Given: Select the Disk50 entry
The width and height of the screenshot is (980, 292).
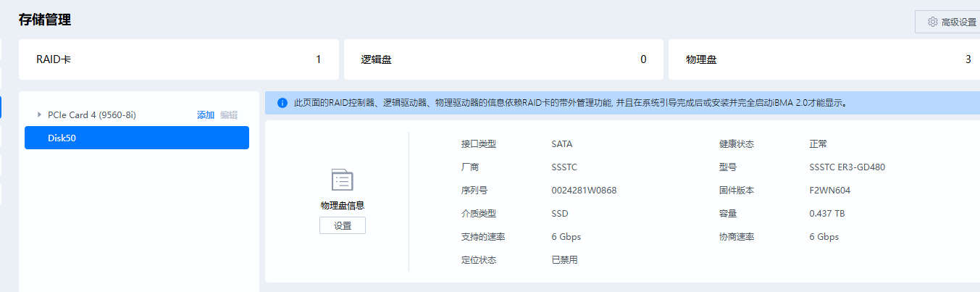Looking at the screenshot, I should pos(136,138).
